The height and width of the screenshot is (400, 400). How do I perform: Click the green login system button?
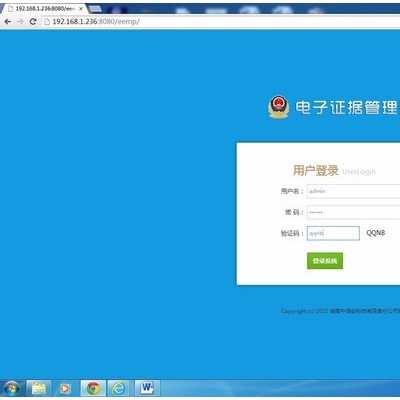[325, 261]
